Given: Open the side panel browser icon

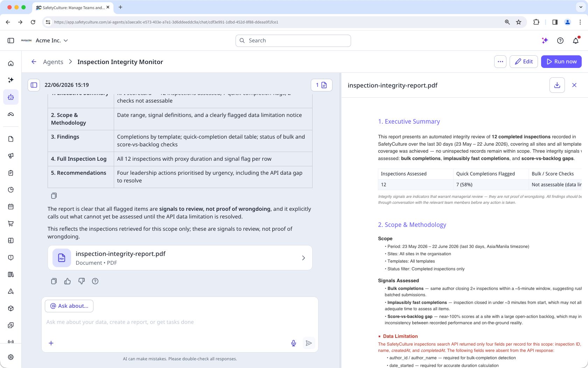Looking at the screenshot, I should (555, 22).
